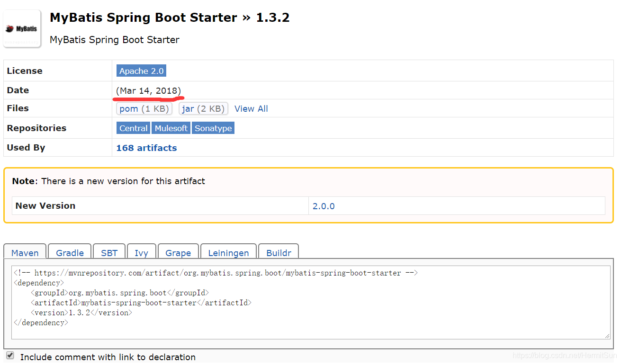The width and height of the screenshot is (621, 364).
Task: Click the new version note text
Action: [108, 181]
